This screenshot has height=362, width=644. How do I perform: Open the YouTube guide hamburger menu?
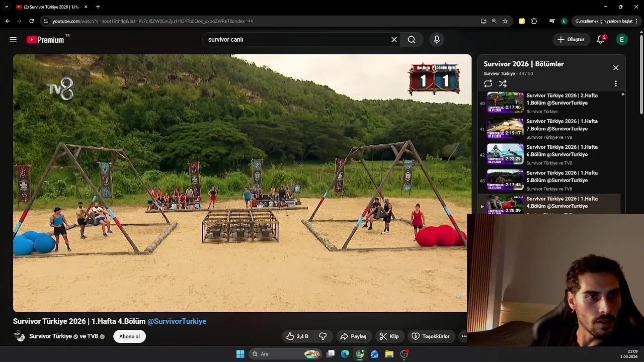[x=13, y=40]
